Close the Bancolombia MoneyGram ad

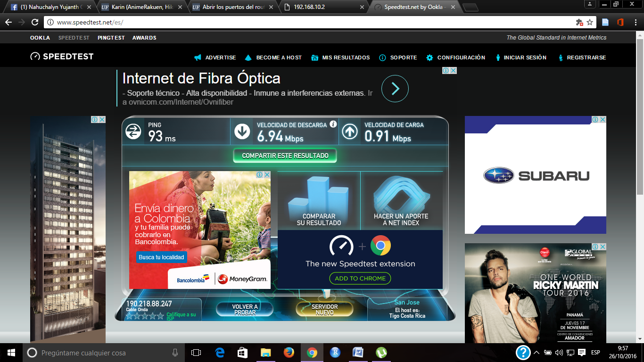tap(267, 174)
